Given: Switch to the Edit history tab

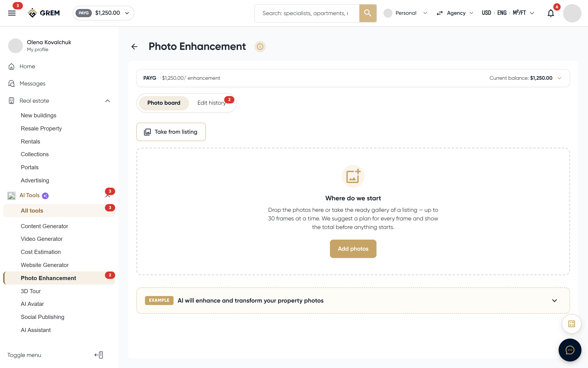Looking at the screenshot, I should tap(212, 103).
